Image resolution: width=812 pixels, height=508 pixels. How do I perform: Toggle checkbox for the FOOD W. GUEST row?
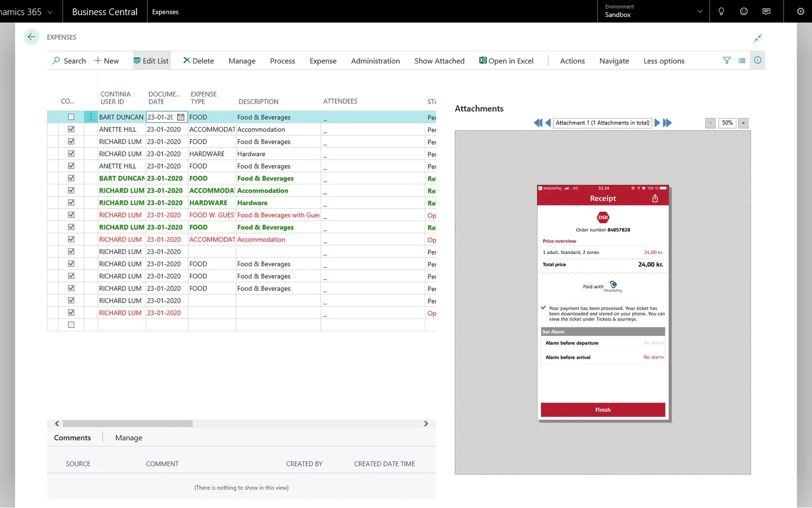tap(71, 215)
